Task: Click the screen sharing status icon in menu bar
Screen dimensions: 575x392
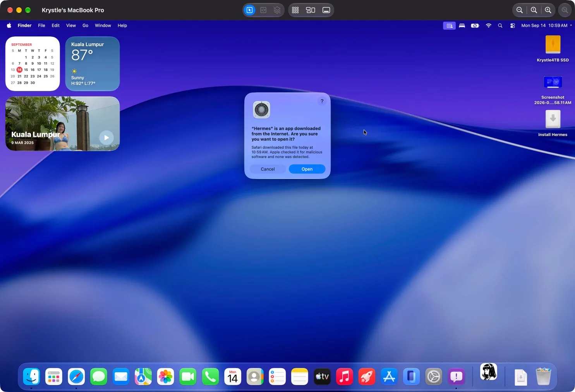Action: pos(449,26)
